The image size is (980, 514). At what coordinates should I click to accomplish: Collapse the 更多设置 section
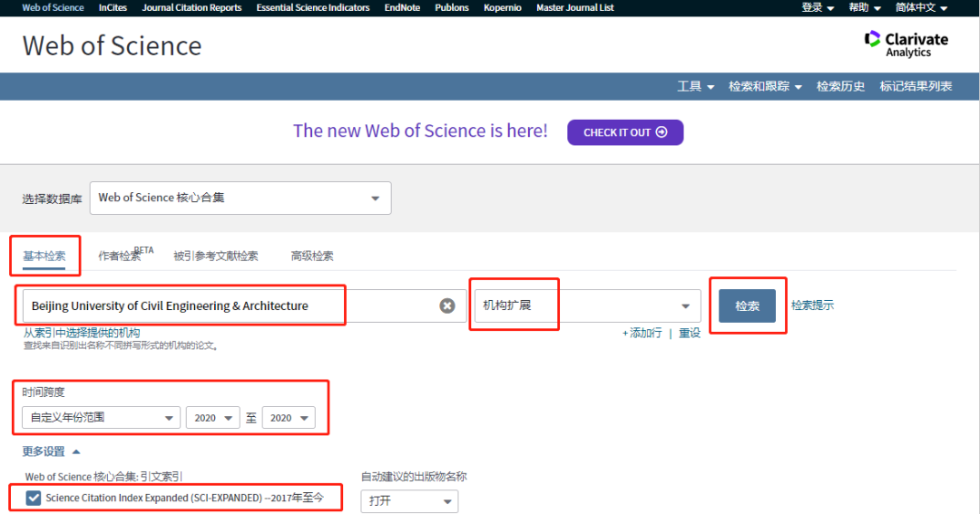click(x=51, y=451)
